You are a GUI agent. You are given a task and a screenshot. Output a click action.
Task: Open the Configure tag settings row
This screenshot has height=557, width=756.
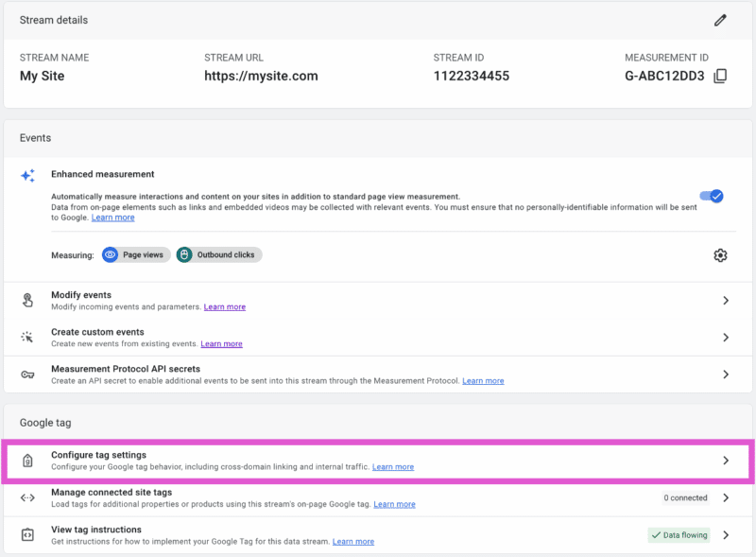click(378, 461)
